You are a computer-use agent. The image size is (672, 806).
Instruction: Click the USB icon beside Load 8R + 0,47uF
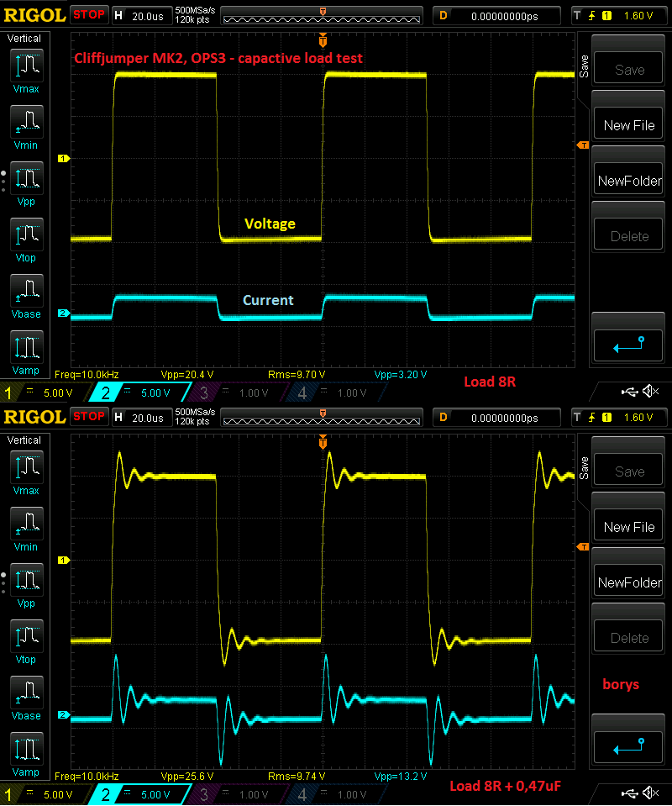(x=629, y=794)
